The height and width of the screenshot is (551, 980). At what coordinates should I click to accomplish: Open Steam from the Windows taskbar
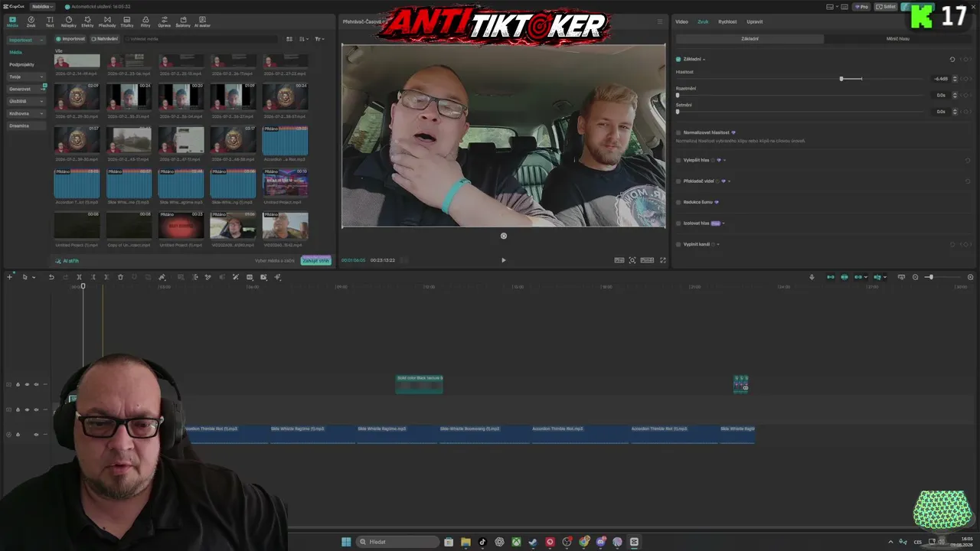(x=533, y=542)
